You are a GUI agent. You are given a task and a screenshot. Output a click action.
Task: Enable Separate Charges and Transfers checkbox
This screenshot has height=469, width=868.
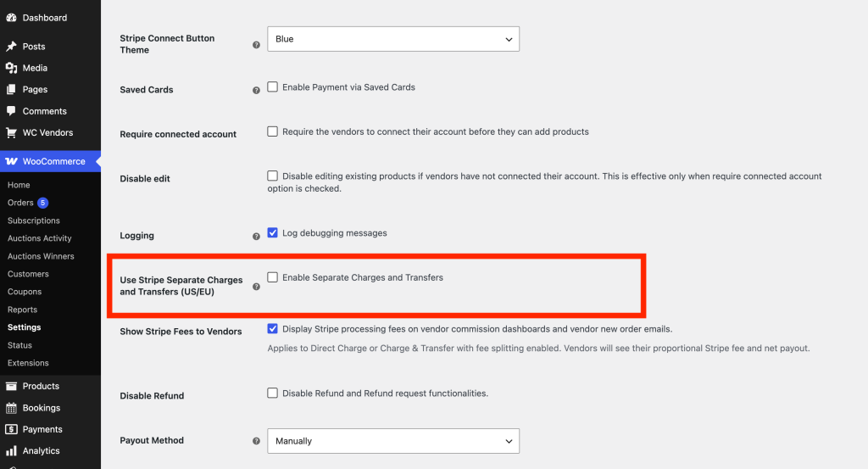click(272, 276)
